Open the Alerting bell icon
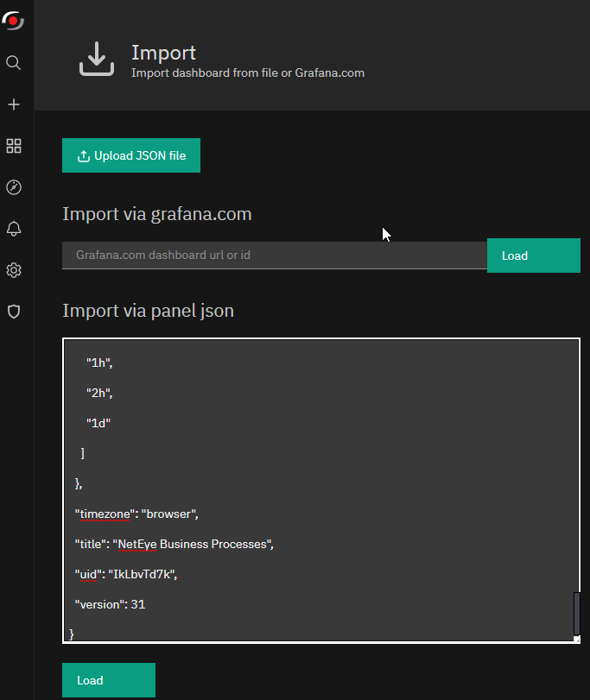 (x=14, y=229)
